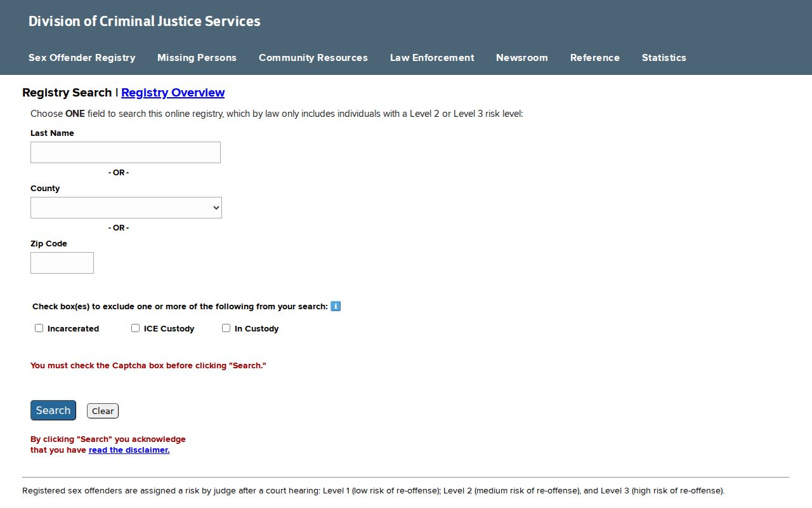The width and height of the screenshot is (812, 508).
Task: Open the Law Enforcement menu
Action: coord(432,58)
